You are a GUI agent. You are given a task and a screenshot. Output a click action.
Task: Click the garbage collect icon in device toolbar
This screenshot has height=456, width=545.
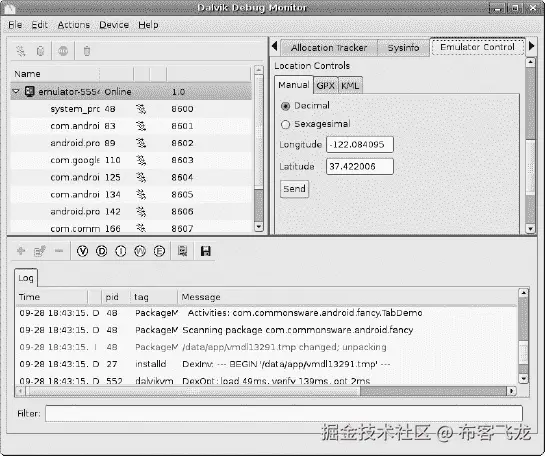coord(87,51)
